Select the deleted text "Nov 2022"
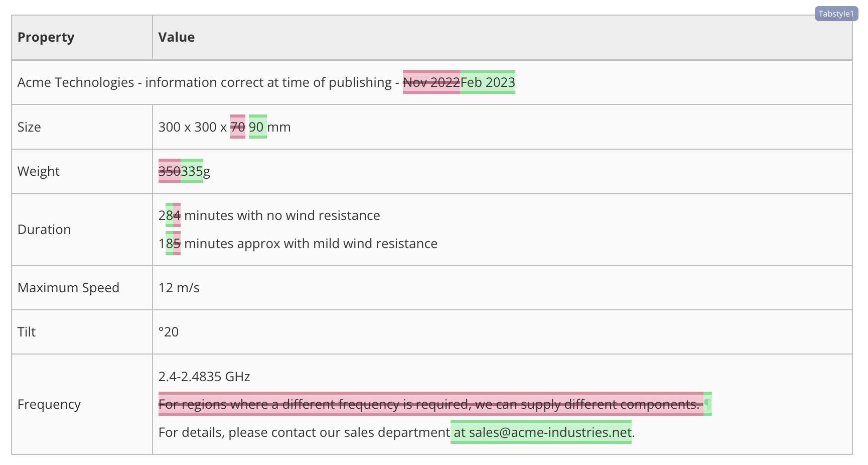 [431, 82]
